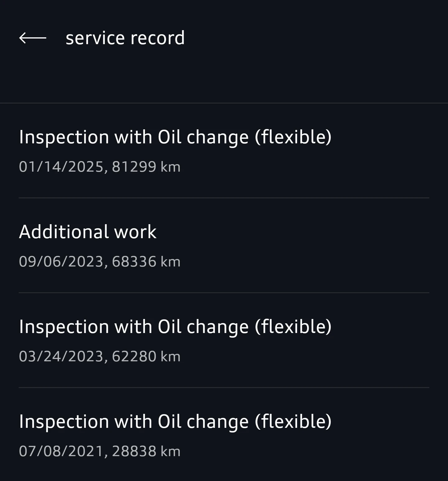Tap the back arrow icon
Screen dimensions: 448x481
pos(33,38)
